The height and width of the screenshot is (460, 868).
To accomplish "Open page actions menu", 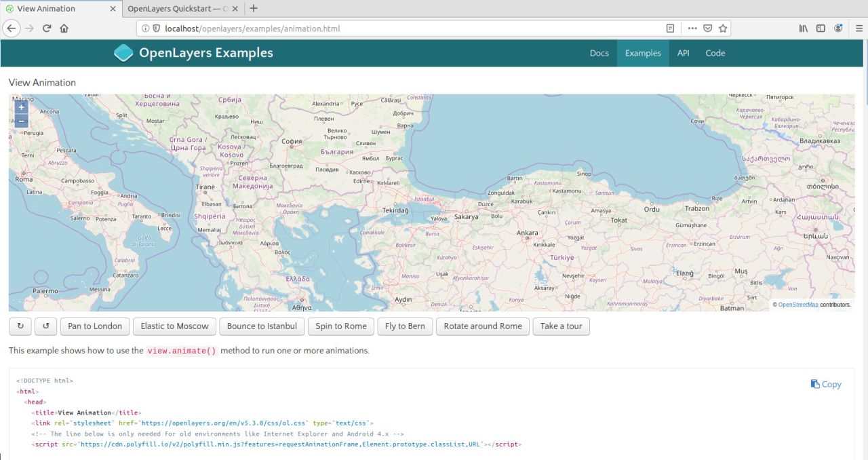I will coord(692,28).
